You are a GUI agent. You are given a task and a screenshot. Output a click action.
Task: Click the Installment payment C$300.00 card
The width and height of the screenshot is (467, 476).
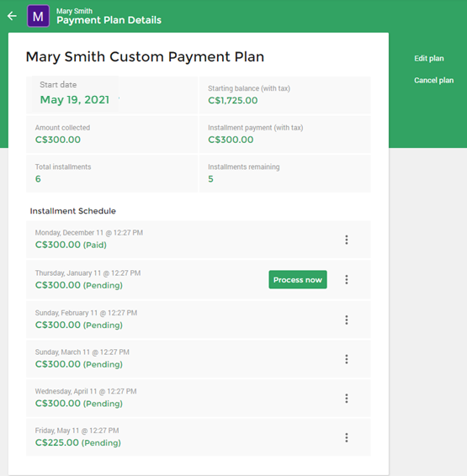pyautogui.click(x=284, y=135)
